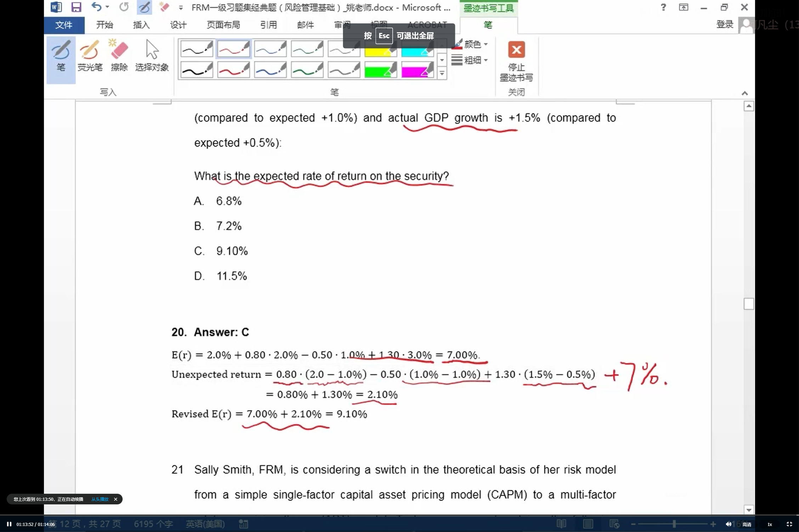Switch to the 设计 design tab
Image resolution: width=799 pixels, height=532 pixels.
(x=178, y=25)
